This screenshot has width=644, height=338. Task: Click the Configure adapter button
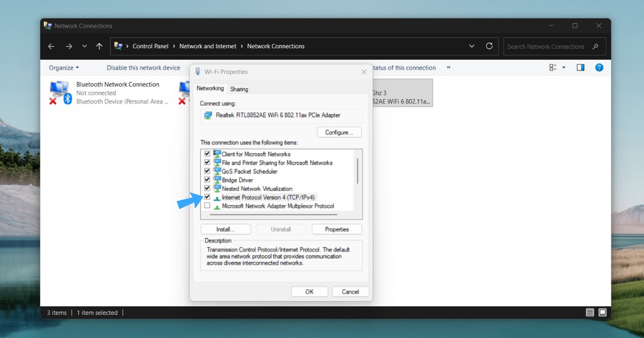[339, 132]
